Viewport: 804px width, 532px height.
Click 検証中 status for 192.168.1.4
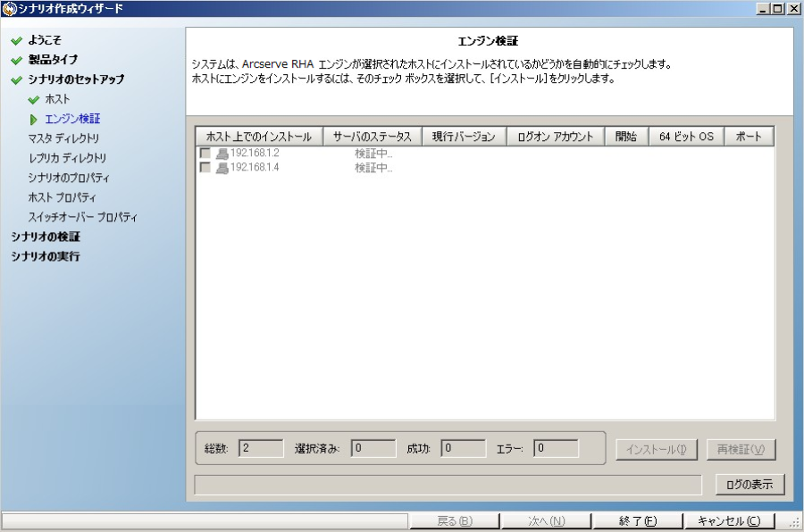373,168
